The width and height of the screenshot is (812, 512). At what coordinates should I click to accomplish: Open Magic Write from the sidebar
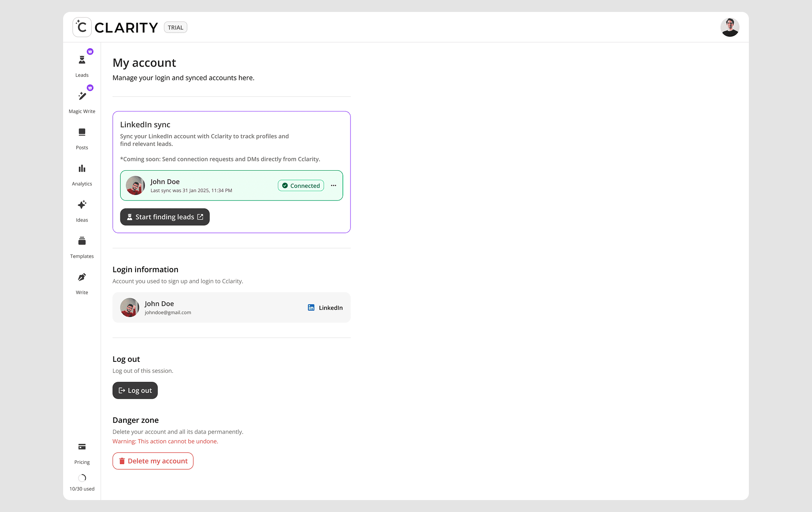82,102
